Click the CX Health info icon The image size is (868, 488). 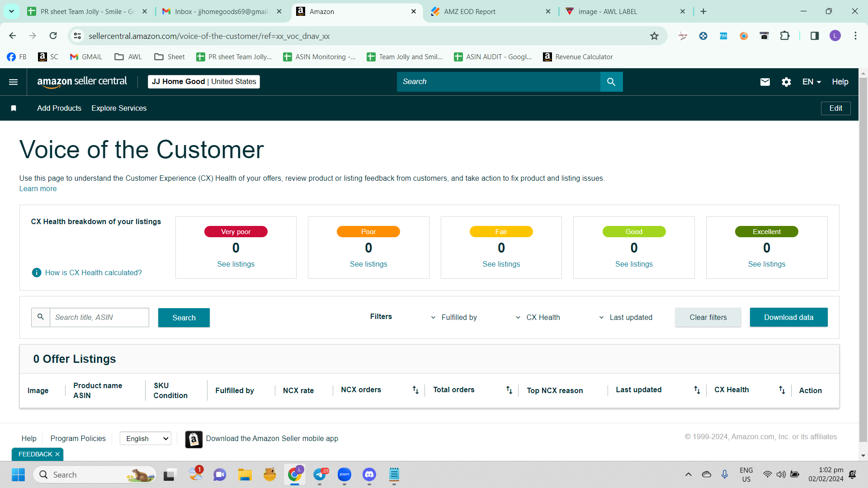click(37, 272)
